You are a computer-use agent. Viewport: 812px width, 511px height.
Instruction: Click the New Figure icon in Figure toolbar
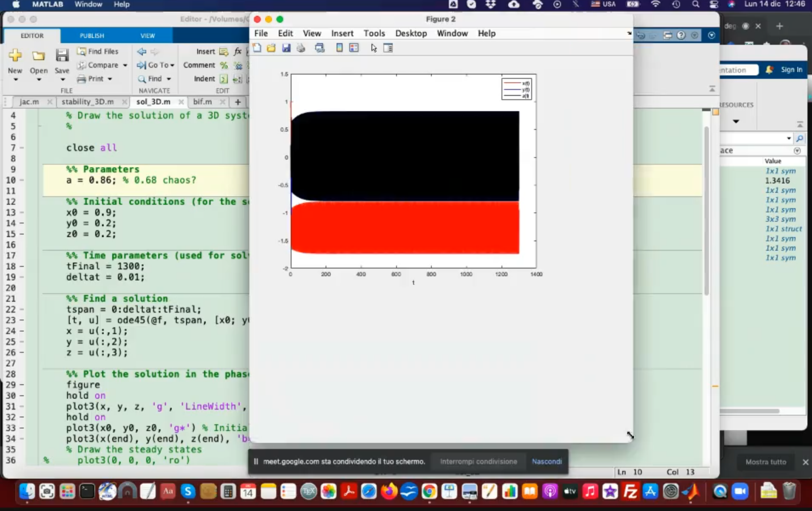click(257, 48)
